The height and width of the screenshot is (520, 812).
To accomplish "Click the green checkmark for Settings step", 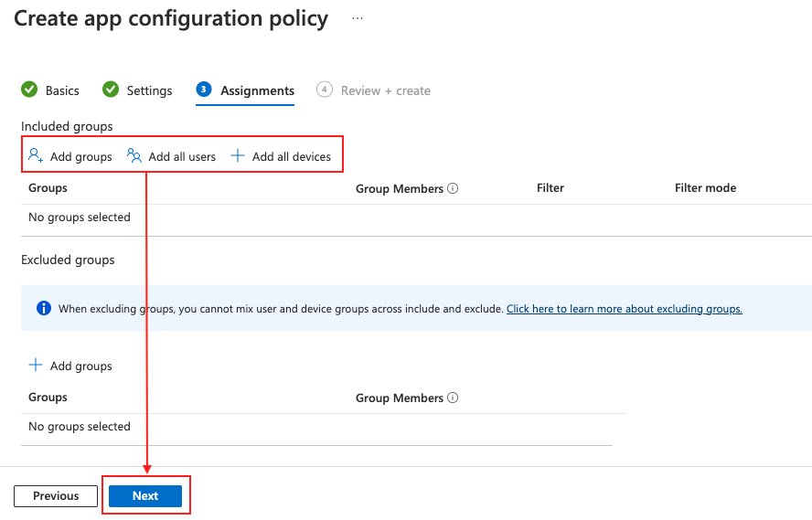I will [111, 90].
